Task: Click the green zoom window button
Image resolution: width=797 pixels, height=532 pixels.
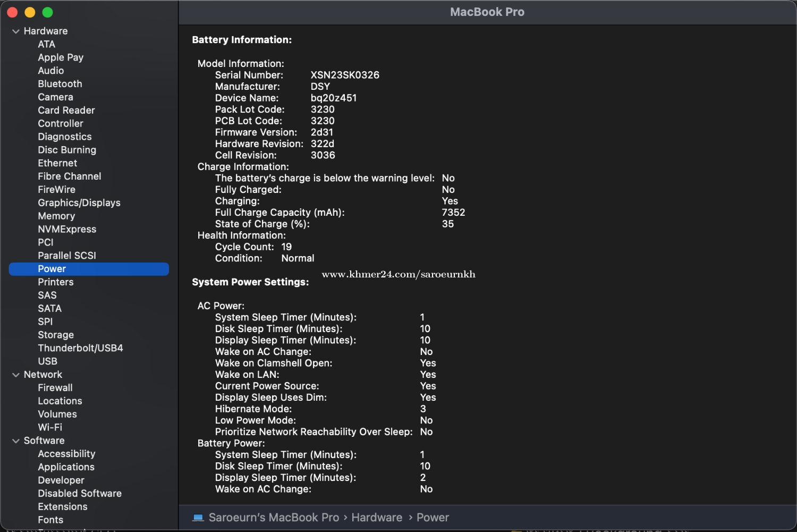Action: click(x=47, y=12)
